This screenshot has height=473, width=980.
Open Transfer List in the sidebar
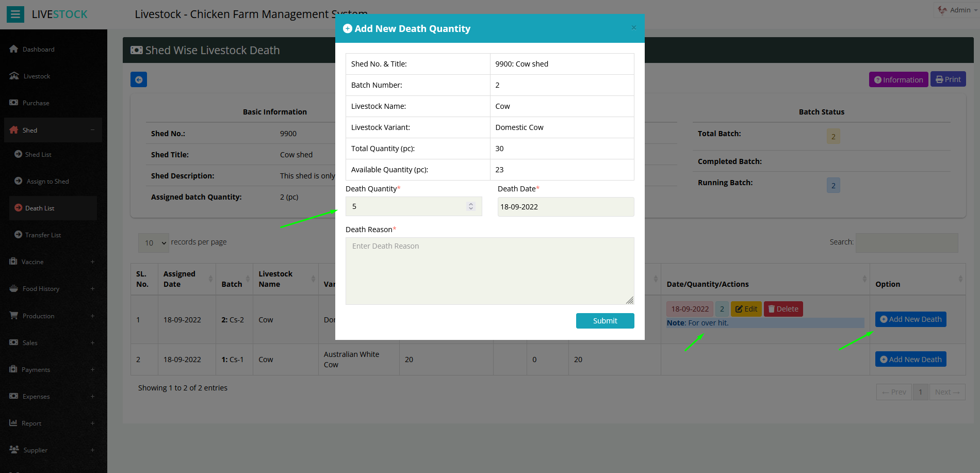[43, 235]
